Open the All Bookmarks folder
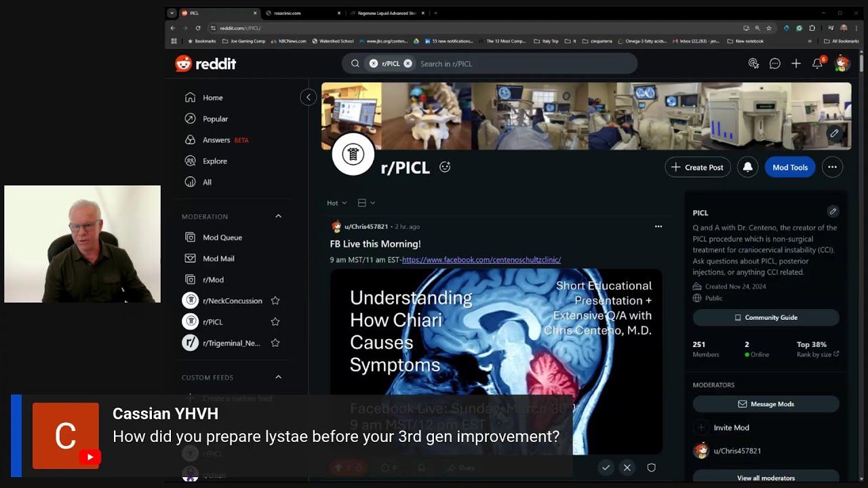This screenshot has height=488, width=868. pyautogui.click(x=841, y=41)
